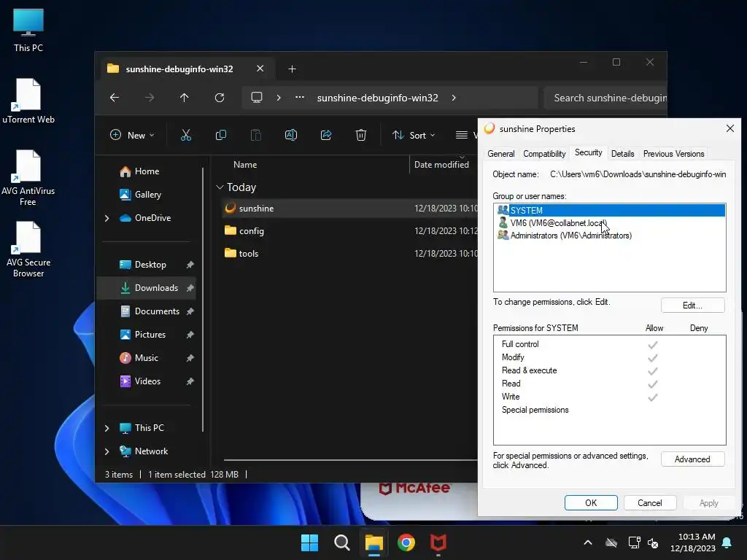This screenshot has width=747, height=560.
Task: Click the Cut scissors icon in toolbar
Action: click(x=186, y=135)
